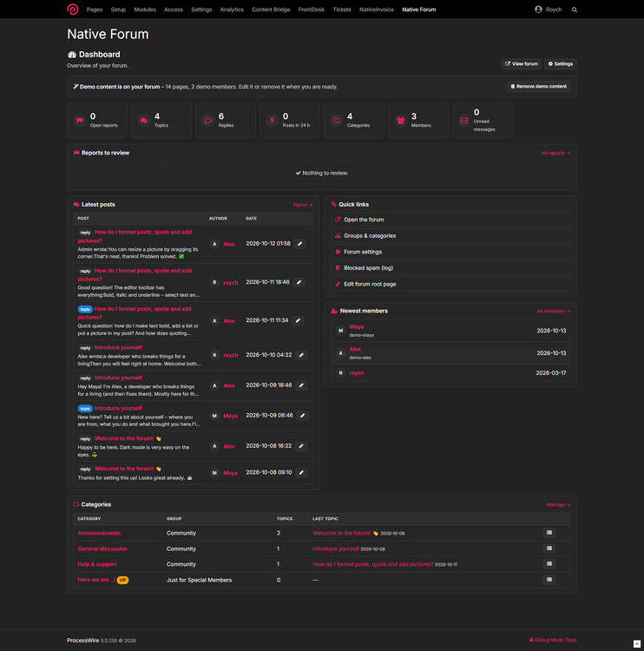Open the search magnifier icon

(575, 10)
